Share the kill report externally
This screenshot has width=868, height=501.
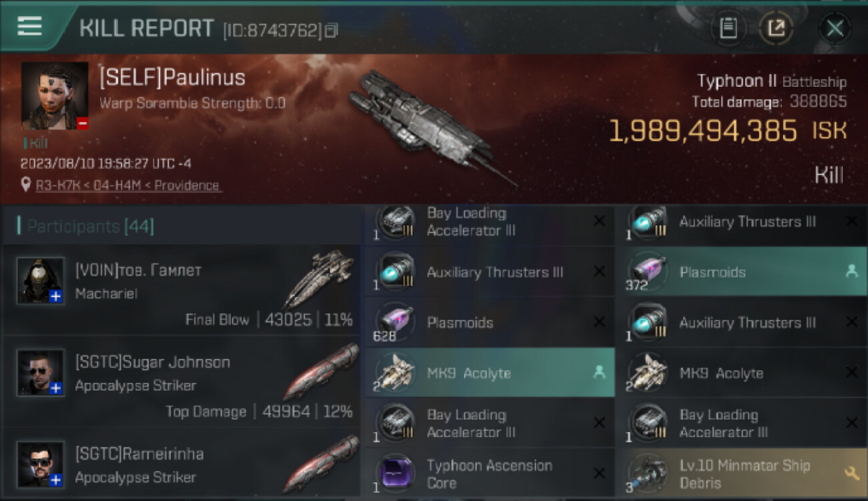(775, 28)
